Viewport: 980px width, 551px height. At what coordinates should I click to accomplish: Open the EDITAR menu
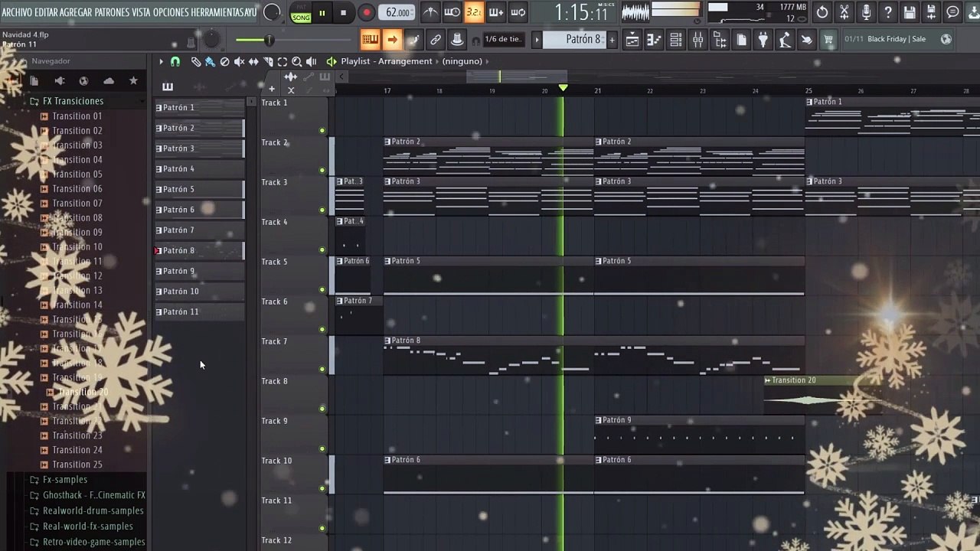[46, 12]
